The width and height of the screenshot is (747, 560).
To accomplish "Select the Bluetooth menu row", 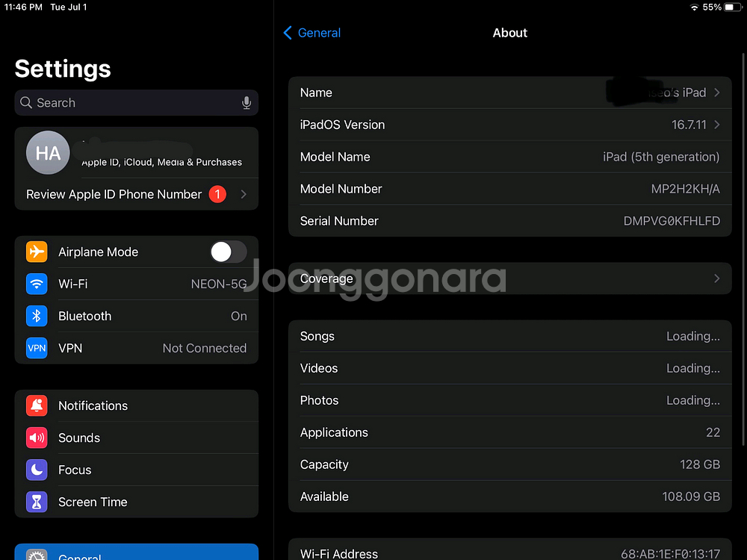I will pos(137,316).
